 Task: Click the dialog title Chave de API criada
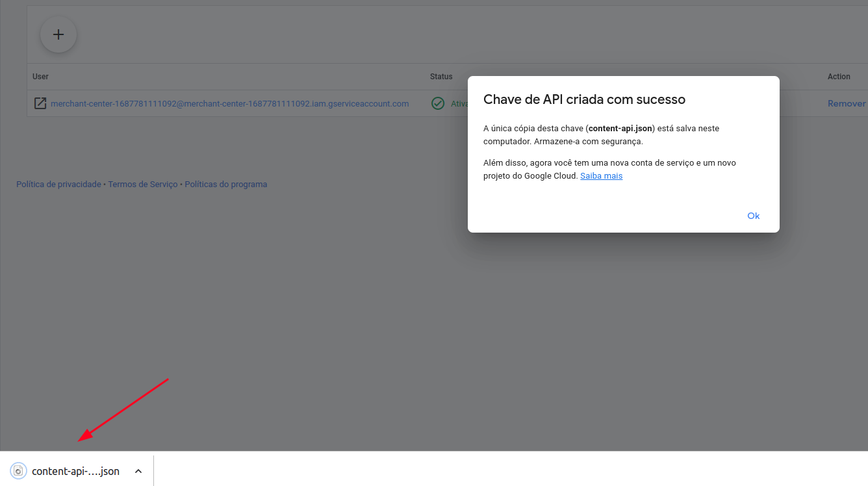(584, 99)
